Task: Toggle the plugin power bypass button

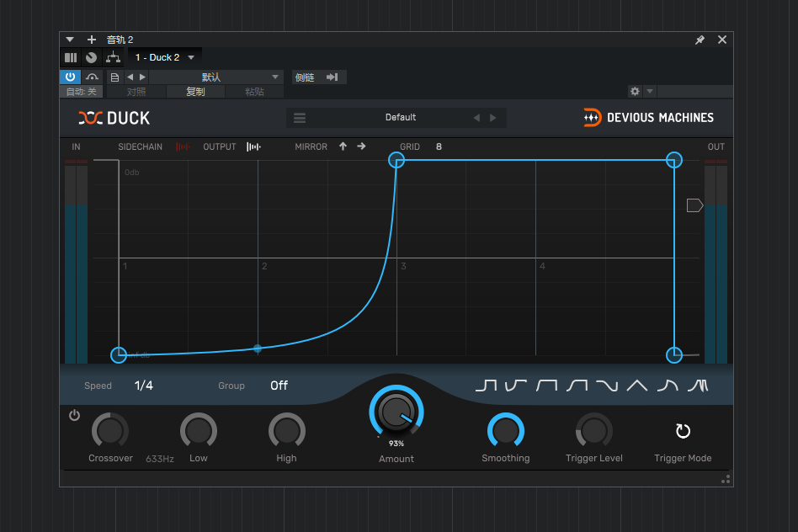Action: pos(70,77)
